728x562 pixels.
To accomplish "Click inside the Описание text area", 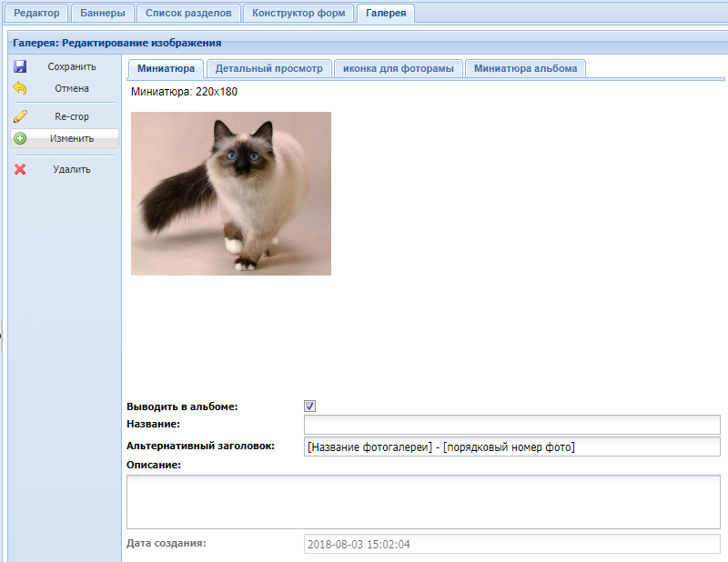I will [x=423, y=502].
